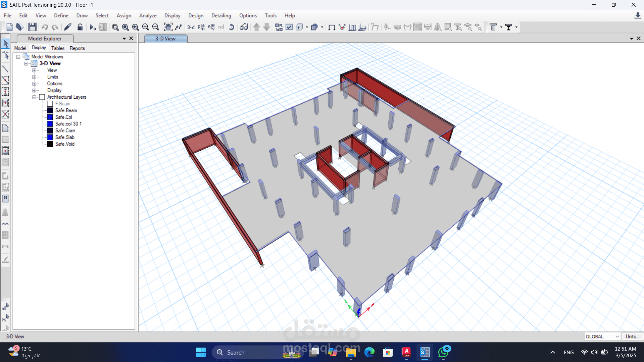Collapse the Model Windows tree node
The image size is (644, 362).
pos(18,57)
